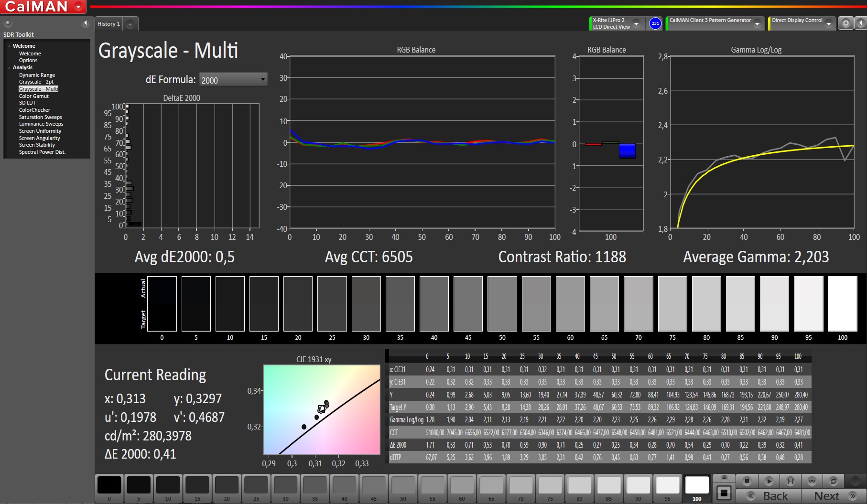The width and height of the screenshot is (867, 504).
Task: Select the 75 gray pattern swatch in bottom strip
Action: pyautogui.click(x=550, y=488)
